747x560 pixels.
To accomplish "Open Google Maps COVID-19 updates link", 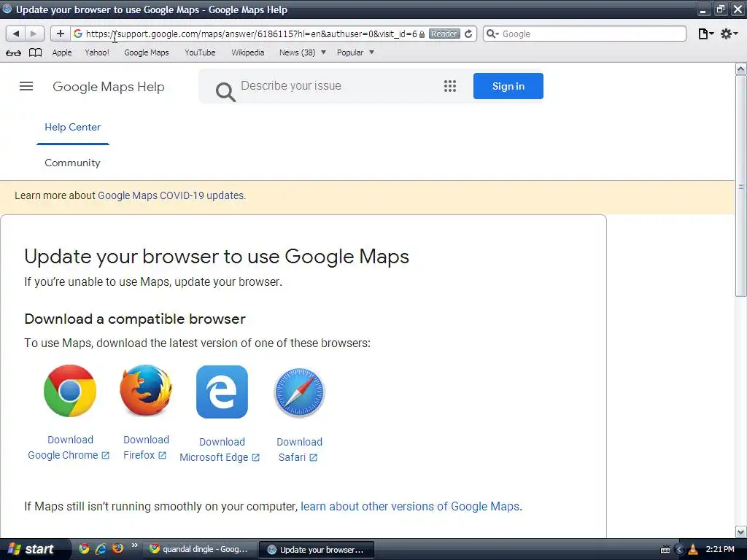I will click(171, 195).
